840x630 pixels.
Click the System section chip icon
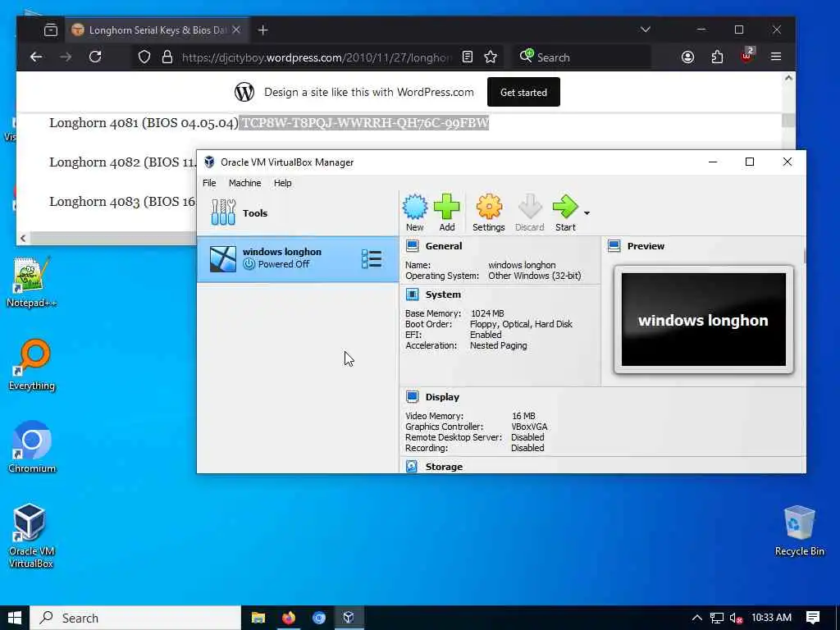pos(412,294)
